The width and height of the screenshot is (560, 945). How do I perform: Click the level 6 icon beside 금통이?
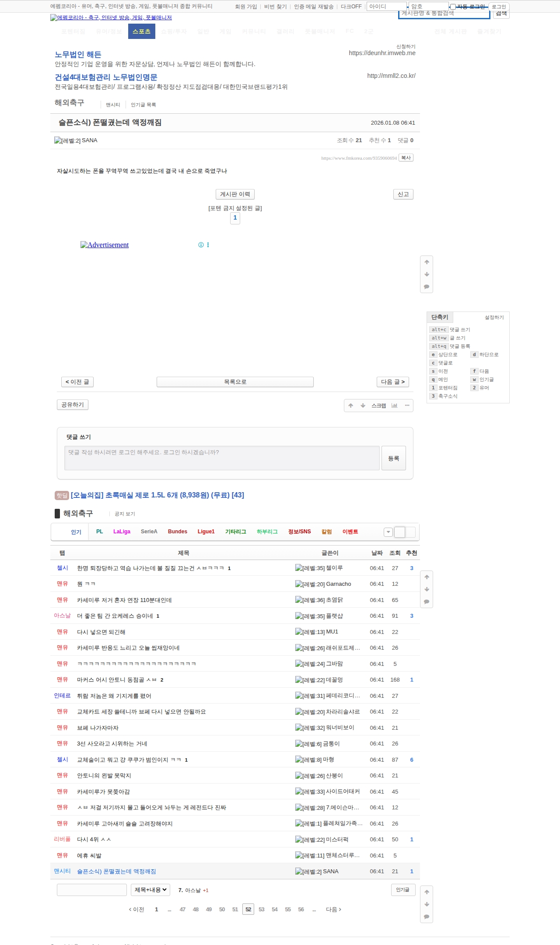(x=308, y=744)
